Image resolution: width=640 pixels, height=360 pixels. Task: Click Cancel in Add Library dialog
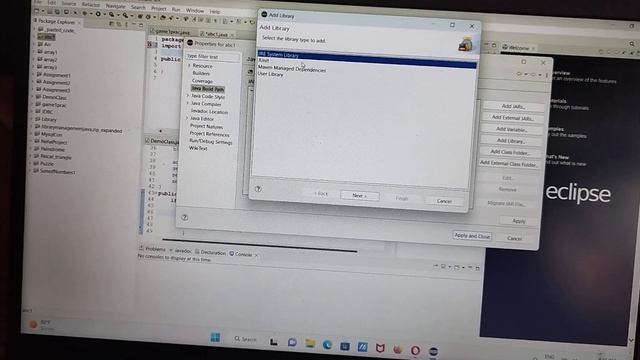[444, 201]
